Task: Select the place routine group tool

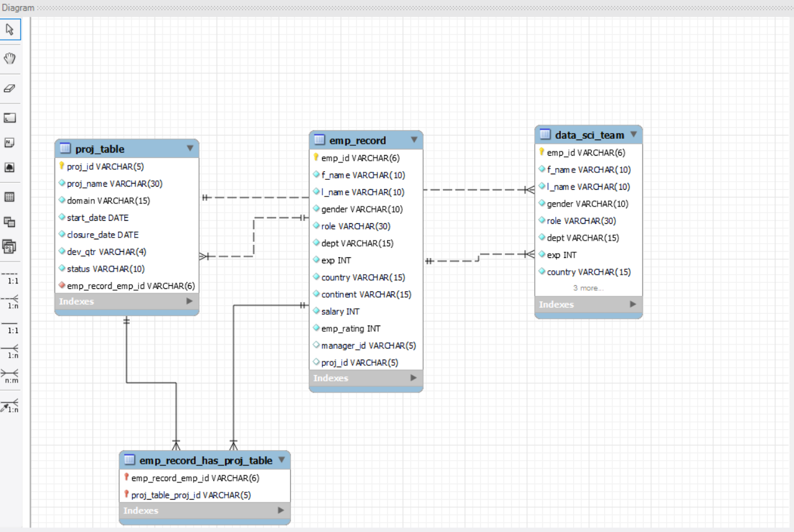Action: point(11,246)
